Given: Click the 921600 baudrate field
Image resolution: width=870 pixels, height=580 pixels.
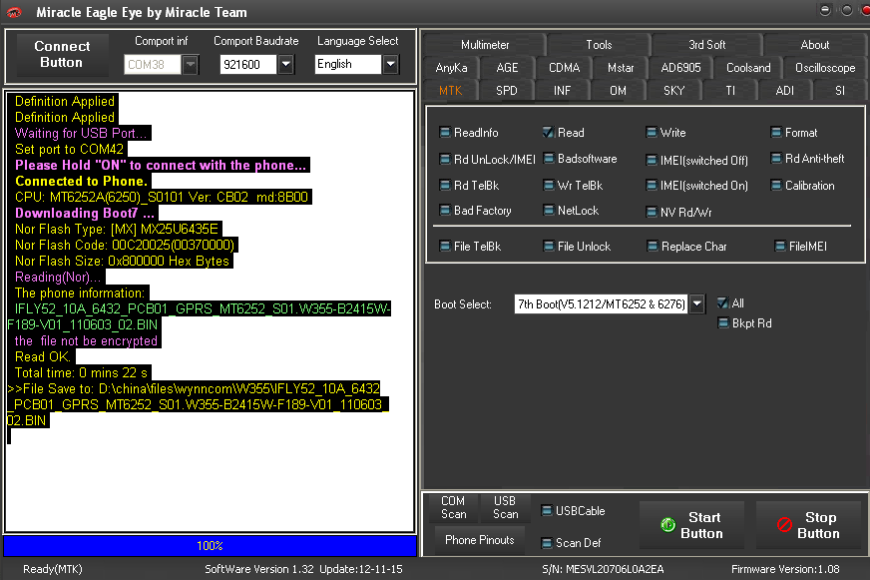Looking at the screenshot, I should point(248,64).
